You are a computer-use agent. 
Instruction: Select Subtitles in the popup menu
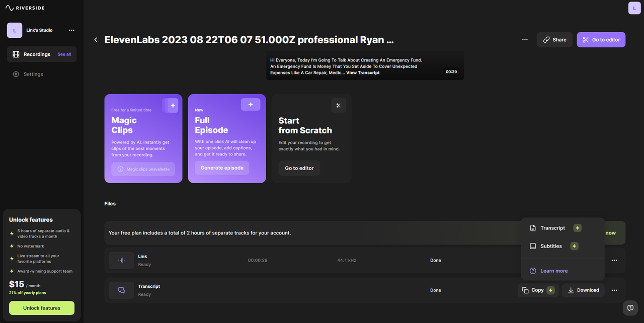point(562,246)
